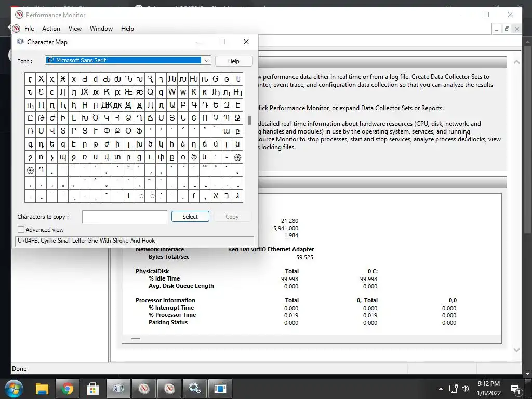Choose the lowercase w character cell
The width and height of the screenshot is (532, 399).
pyautogui.click(x=183, y=92)
